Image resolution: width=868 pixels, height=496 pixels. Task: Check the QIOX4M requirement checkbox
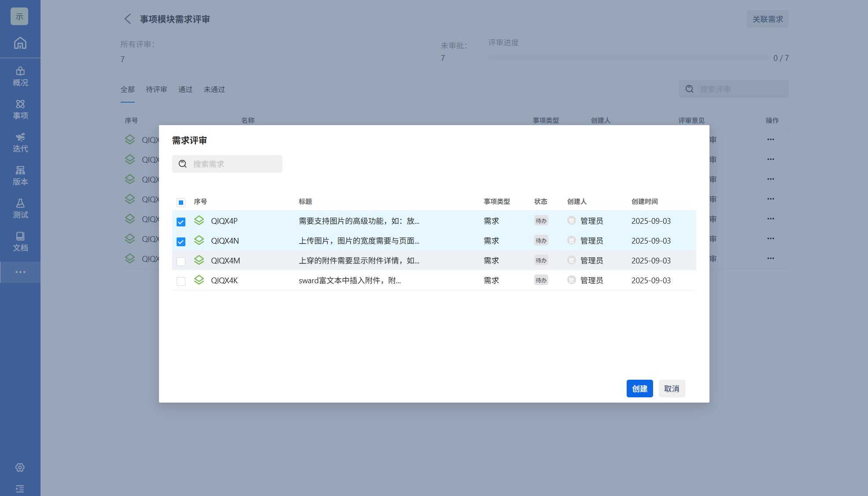click(x=181, y=261)
